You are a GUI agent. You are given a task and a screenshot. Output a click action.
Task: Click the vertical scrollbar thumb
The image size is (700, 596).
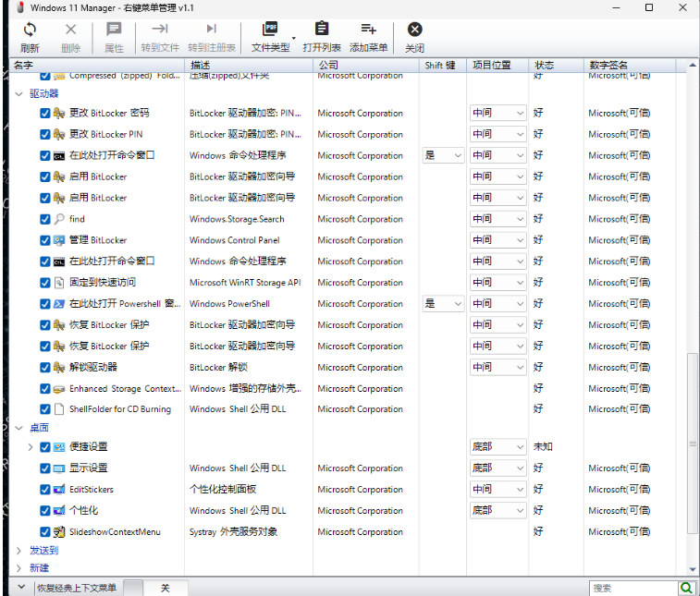click(694, 444)
